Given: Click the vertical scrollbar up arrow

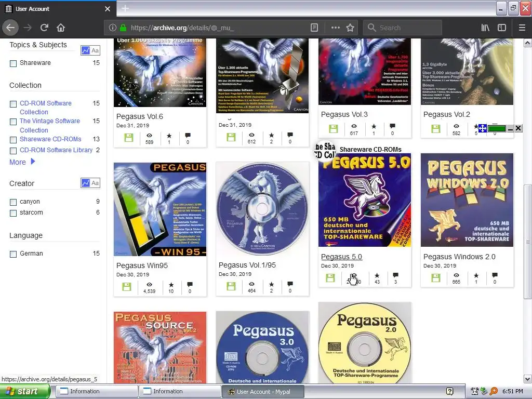Looking at the screenshot, I should (527, 43).
